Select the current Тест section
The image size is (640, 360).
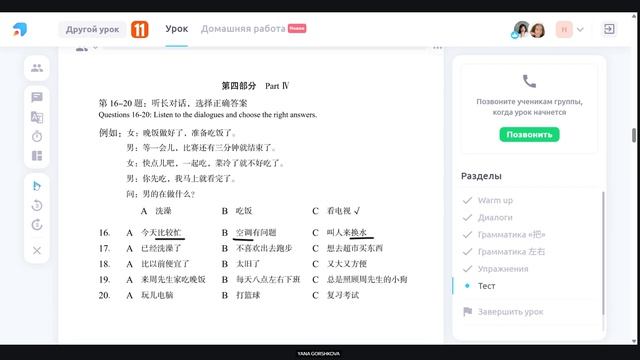(x=487, y=286)
